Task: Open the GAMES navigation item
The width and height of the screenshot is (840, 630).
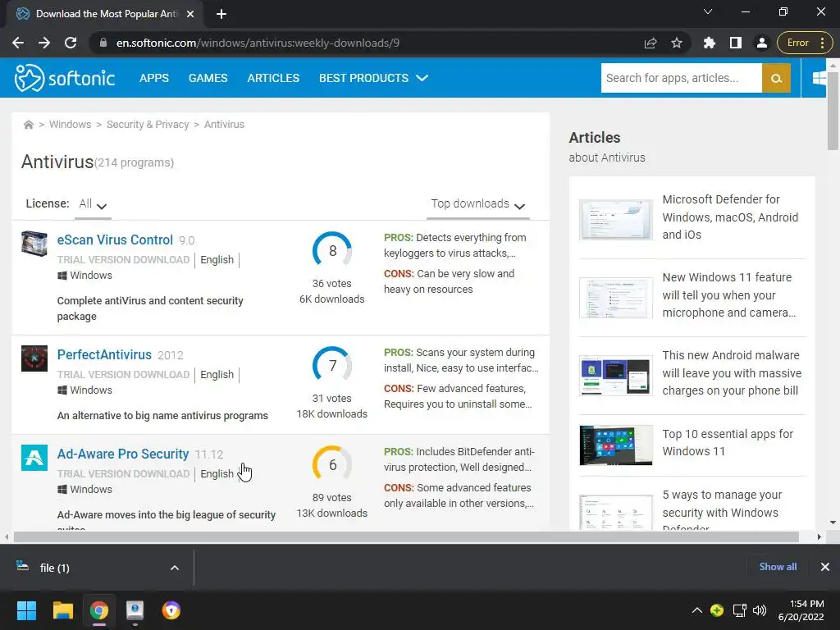Action: pos(208,78)
